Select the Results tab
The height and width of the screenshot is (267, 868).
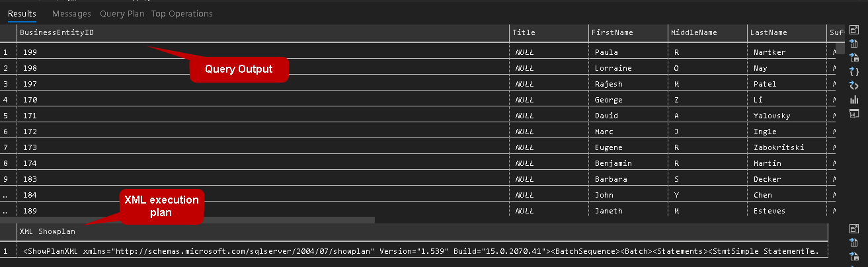(x=22, y=13)
